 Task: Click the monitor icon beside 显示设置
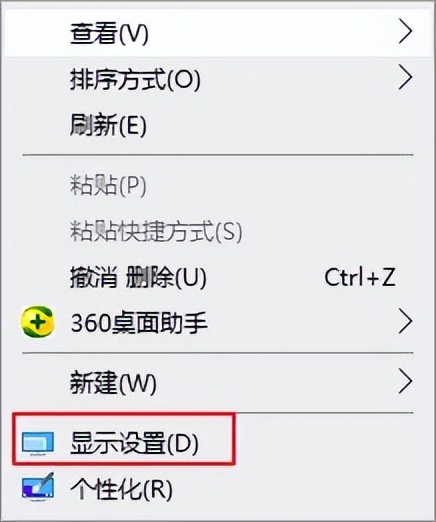(38, 444)
